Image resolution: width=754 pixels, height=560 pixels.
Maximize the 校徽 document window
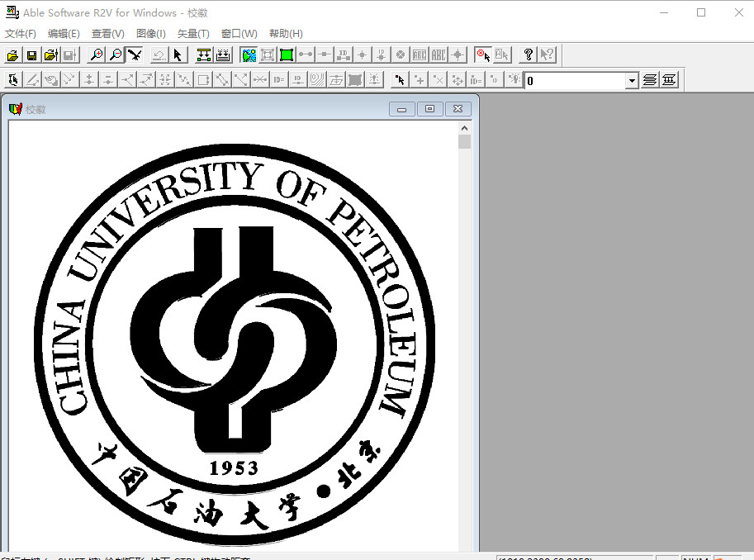coord(430,109)
